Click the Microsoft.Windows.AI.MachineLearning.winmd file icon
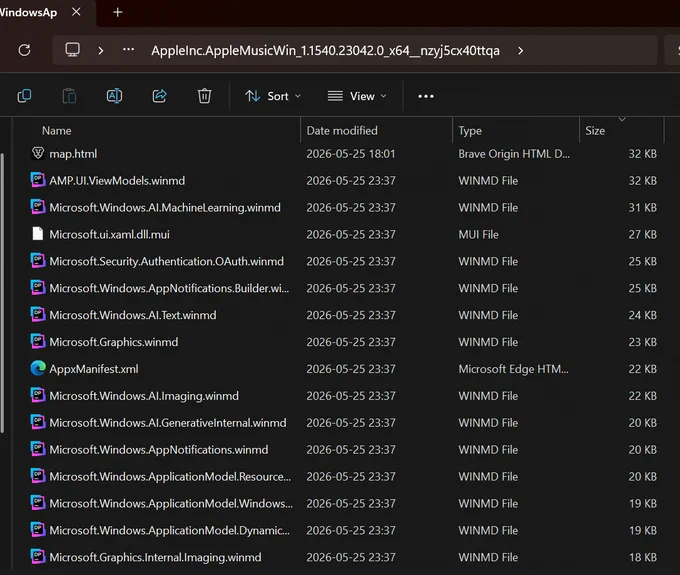Viewport: 680px width, 575px height. (38, 207)
